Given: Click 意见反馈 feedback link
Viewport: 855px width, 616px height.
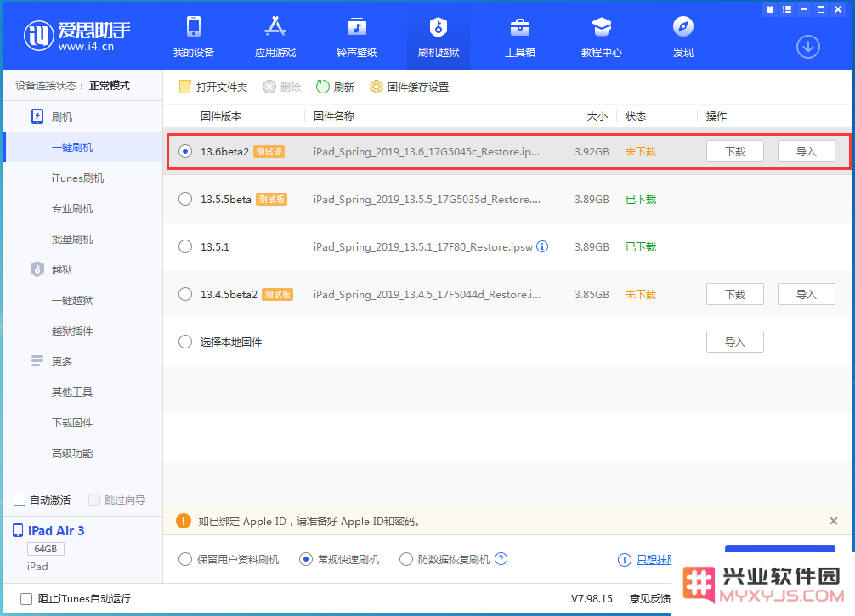Looking at the screenshot, I should (649, 598).
